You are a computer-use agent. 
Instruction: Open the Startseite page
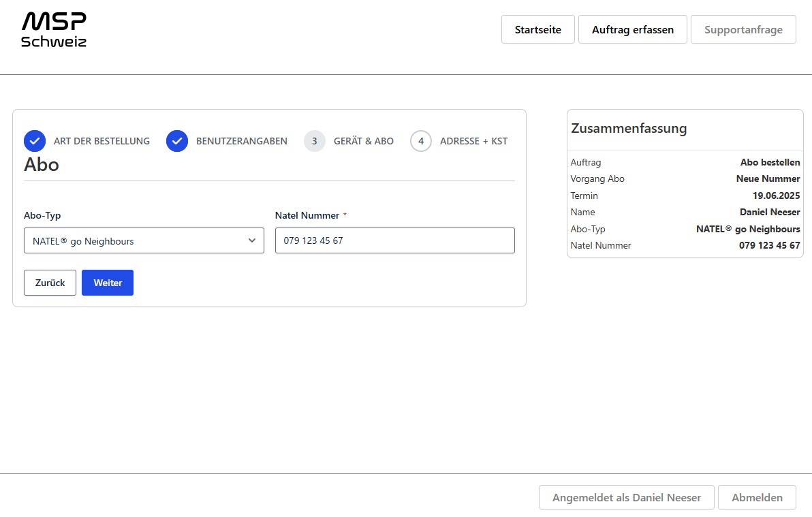pos(537,29)
